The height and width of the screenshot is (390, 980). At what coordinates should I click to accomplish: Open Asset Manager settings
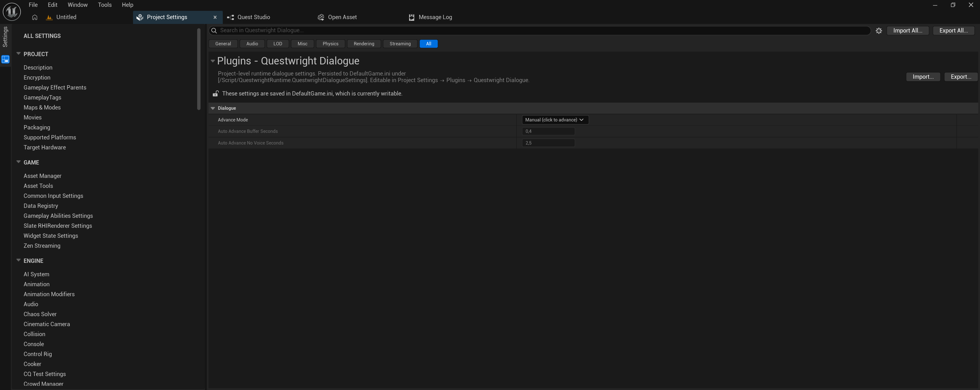click(43, 176)
